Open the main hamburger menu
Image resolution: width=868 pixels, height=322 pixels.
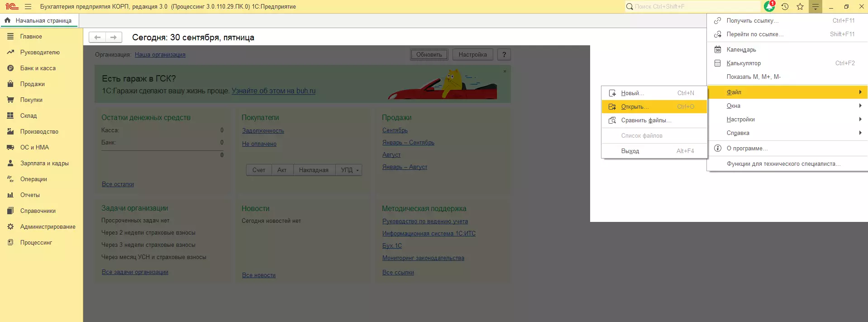[28, 7]
